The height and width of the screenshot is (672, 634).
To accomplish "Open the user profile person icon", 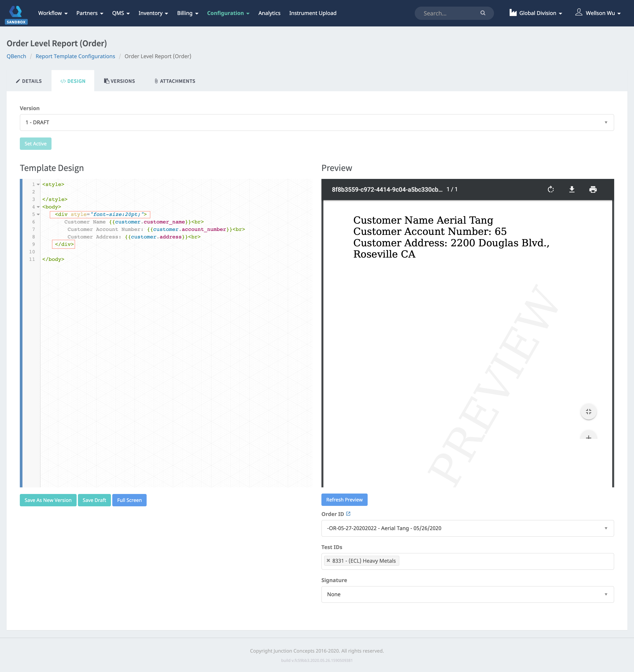I will point(579,13).
